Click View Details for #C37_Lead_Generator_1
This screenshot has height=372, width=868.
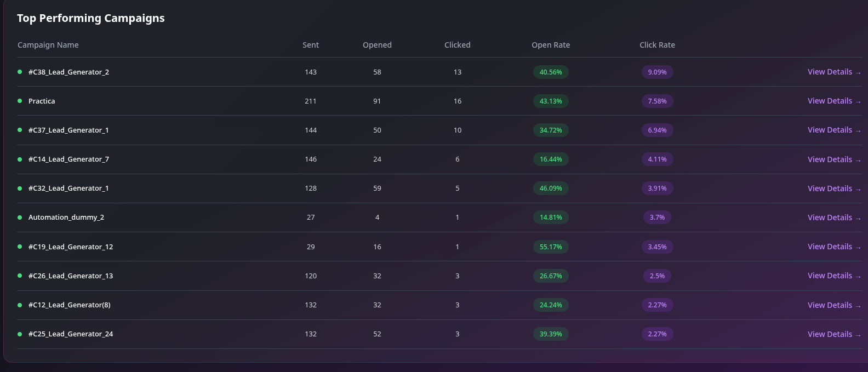(833, 130)
